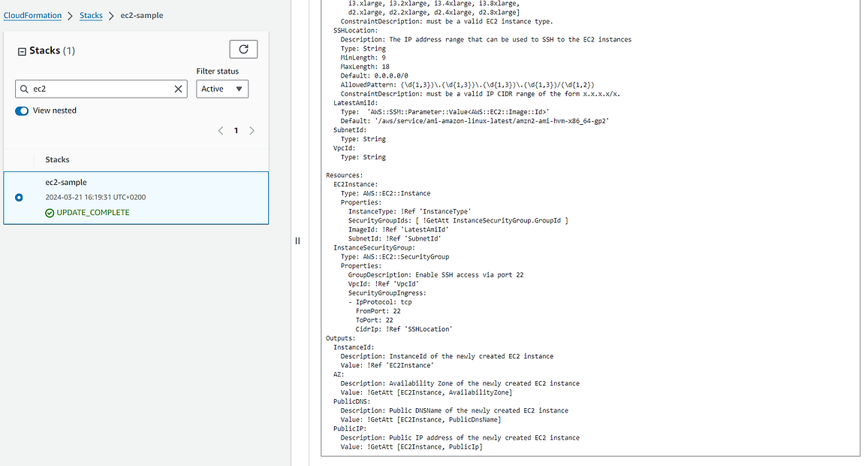This screenshot has height=466, width=868.
Task: Click the GroupDescription Enable SSH access line
Action: coord(436,275)
